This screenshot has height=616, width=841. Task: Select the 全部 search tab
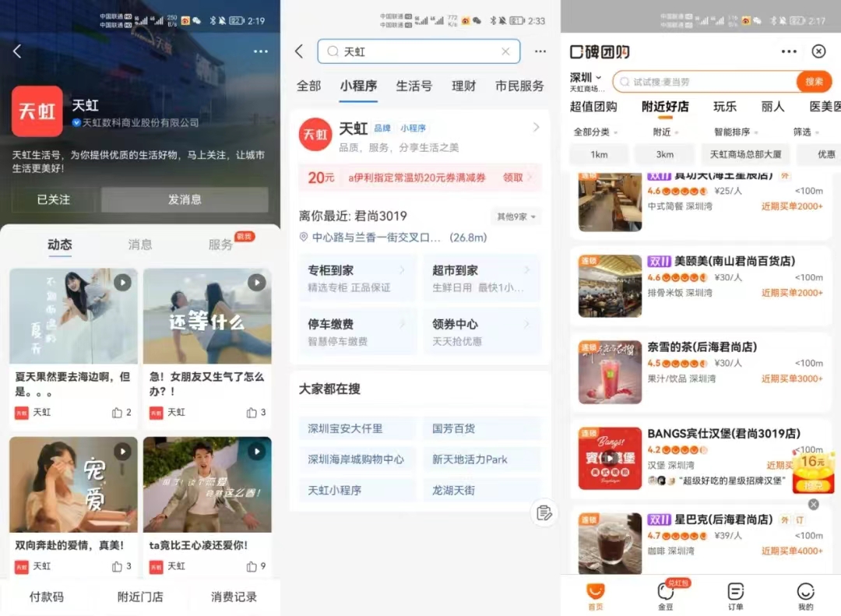click(309, 86)
